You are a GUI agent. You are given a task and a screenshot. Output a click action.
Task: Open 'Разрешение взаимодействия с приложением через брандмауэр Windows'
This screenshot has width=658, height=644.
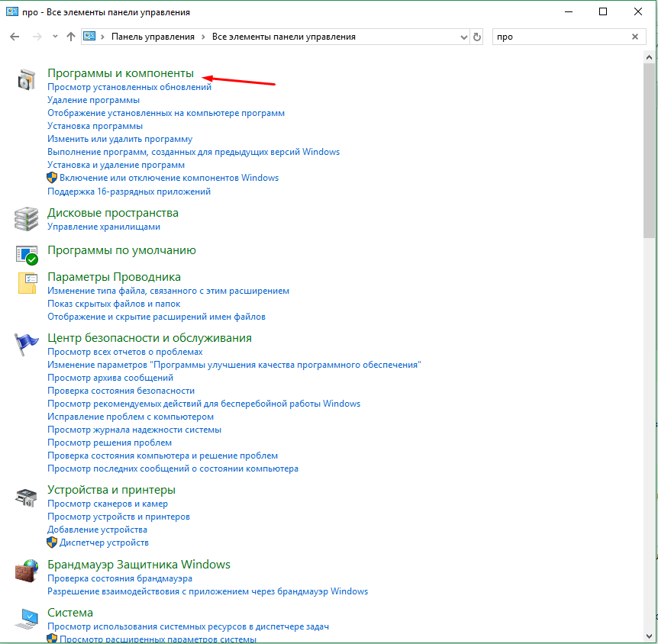[x=208, y=591]
